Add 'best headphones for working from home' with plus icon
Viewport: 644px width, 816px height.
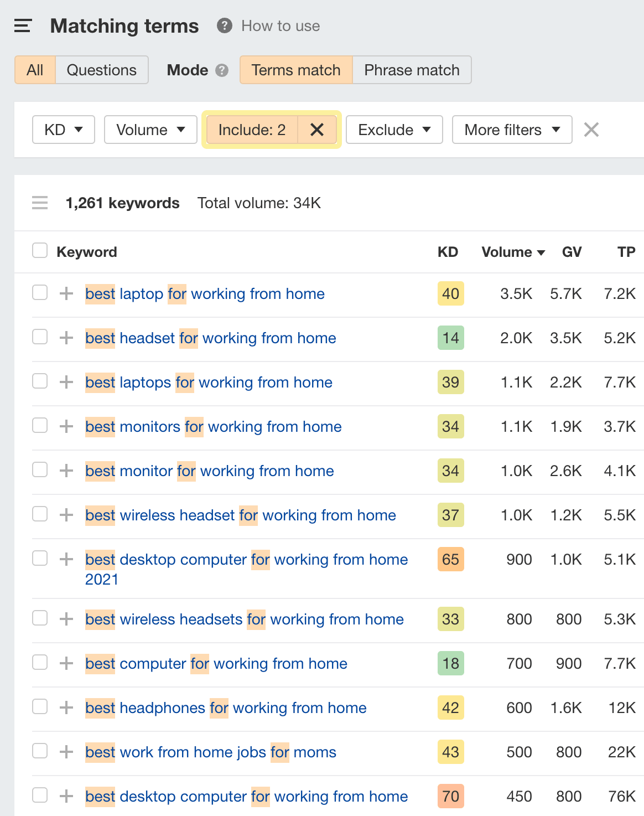point(66,707)
